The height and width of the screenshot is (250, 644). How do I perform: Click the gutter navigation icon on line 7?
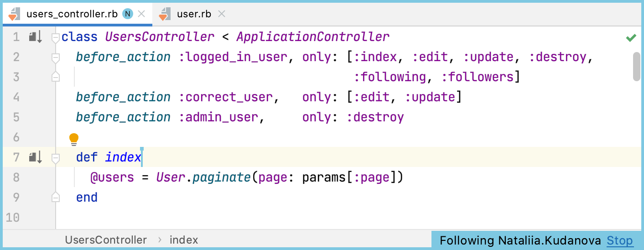(x=35, y=157)
